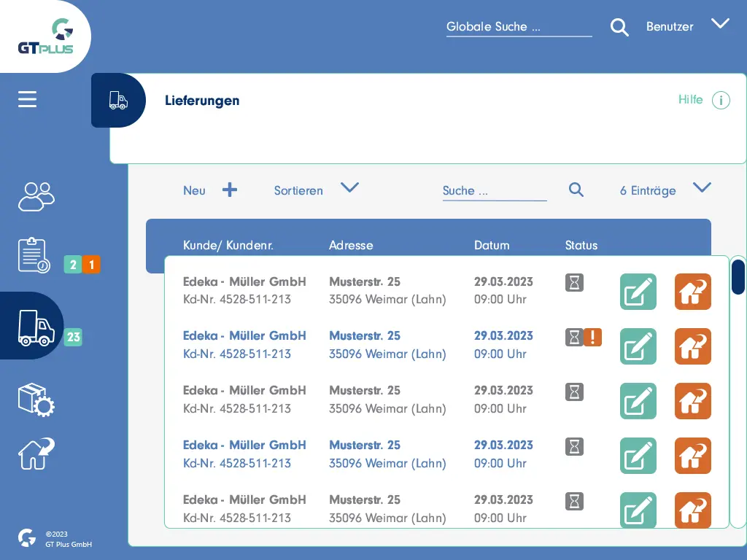
Task: Click the list's vertical scrollbar handle
Action: 738,276
